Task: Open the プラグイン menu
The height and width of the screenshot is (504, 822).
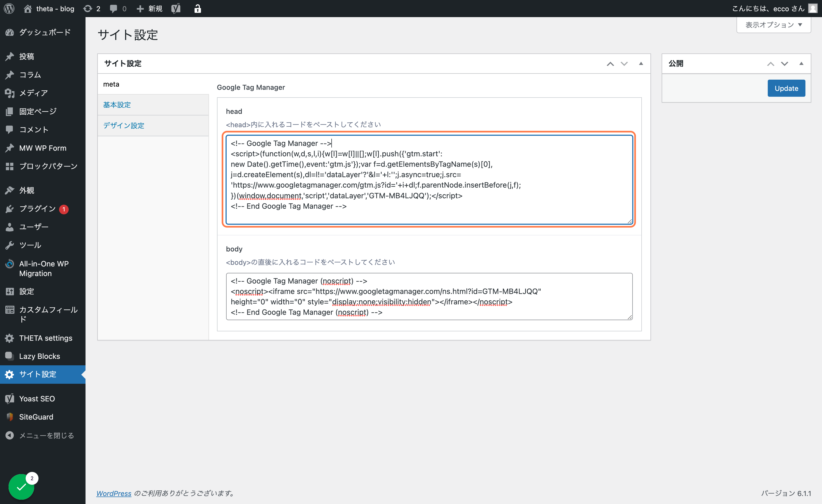Action: click(43, 209)
